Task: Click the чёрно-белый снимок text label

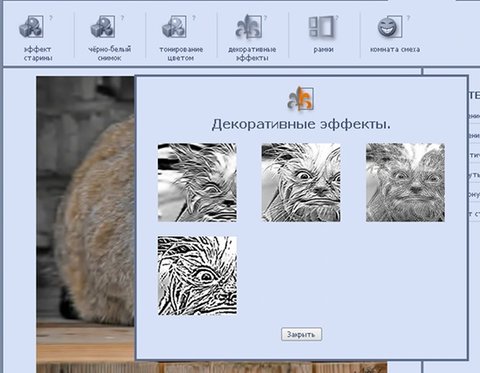Action: (x=110, y=53)
